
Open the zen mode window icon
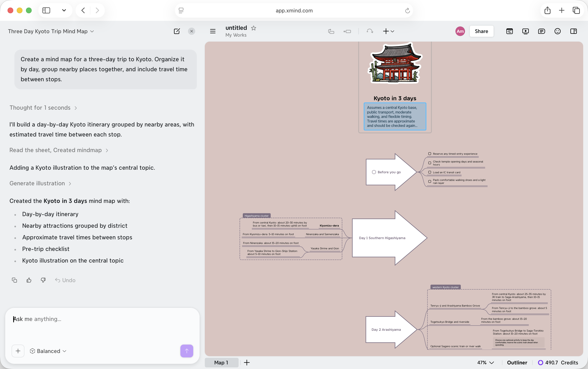tap(509, 31)
